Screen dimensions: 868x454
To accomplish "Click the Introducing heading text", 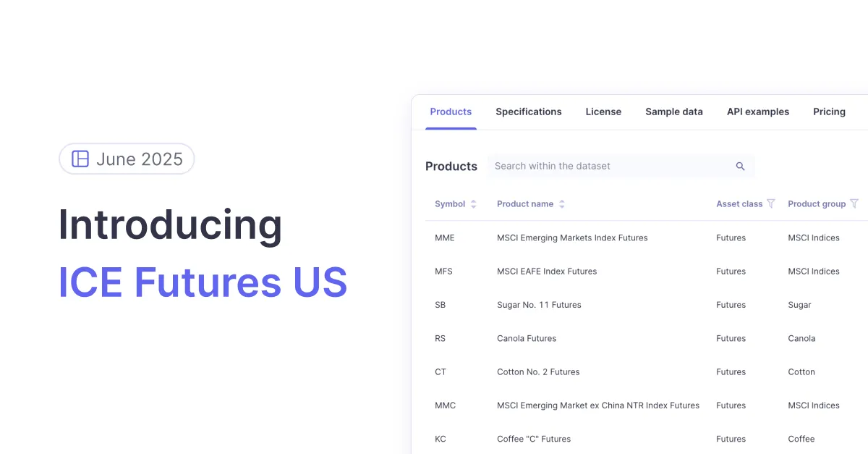I will pos(171,224).
